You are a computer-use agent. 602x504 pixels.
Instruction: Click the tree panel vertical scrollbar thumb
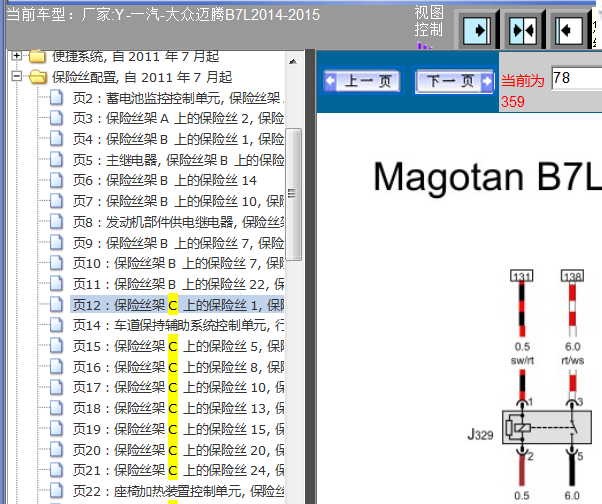293,195
